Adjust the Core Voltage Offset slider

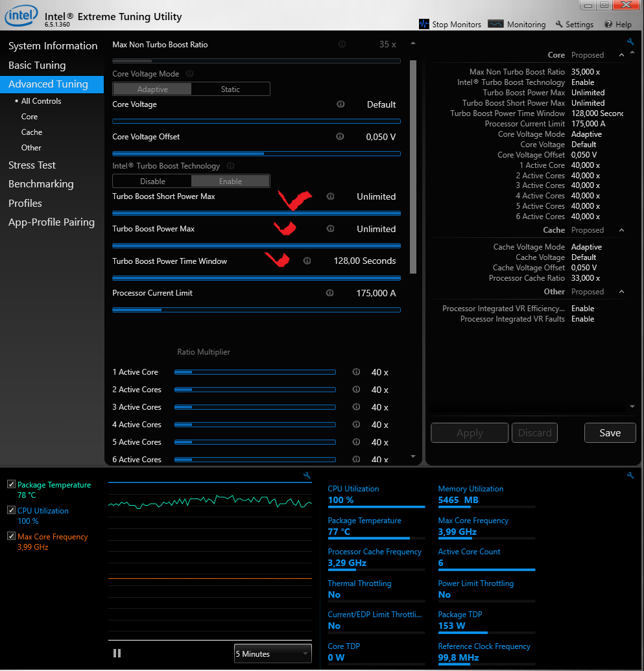[x=256, y=153]
